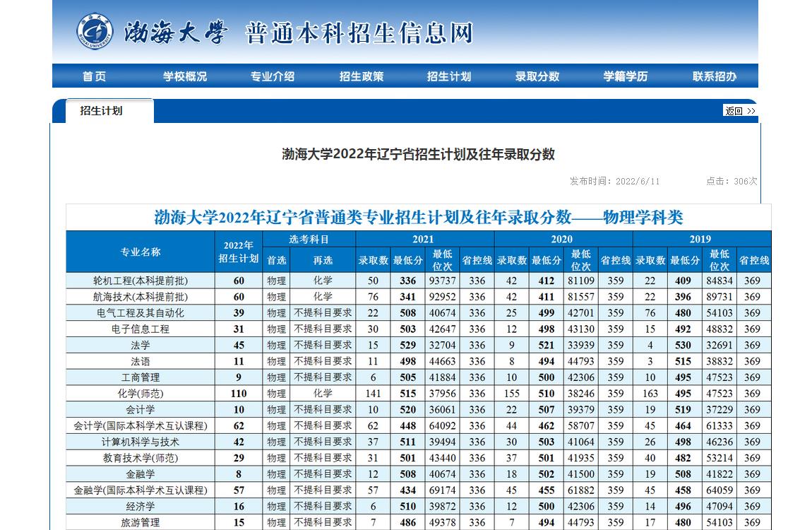Click the 2022年招生计划 column header
Viewport: 812px width, 530px height.
(238, 252)
